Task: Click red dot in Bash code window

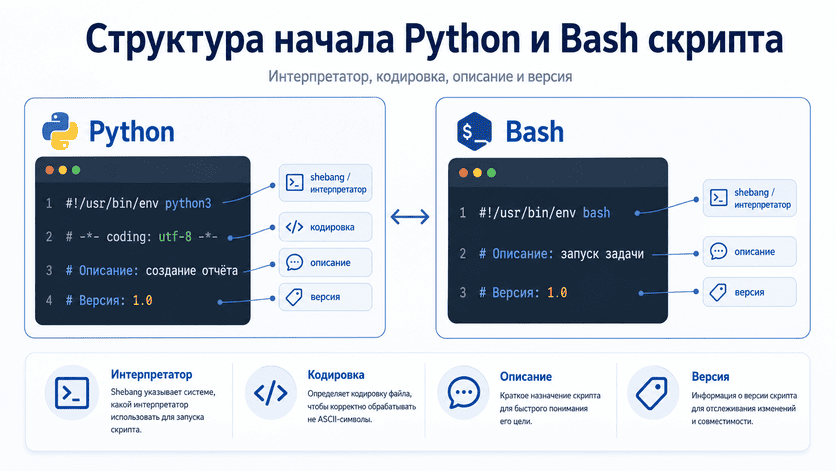Action: click(x=463, y=173)
